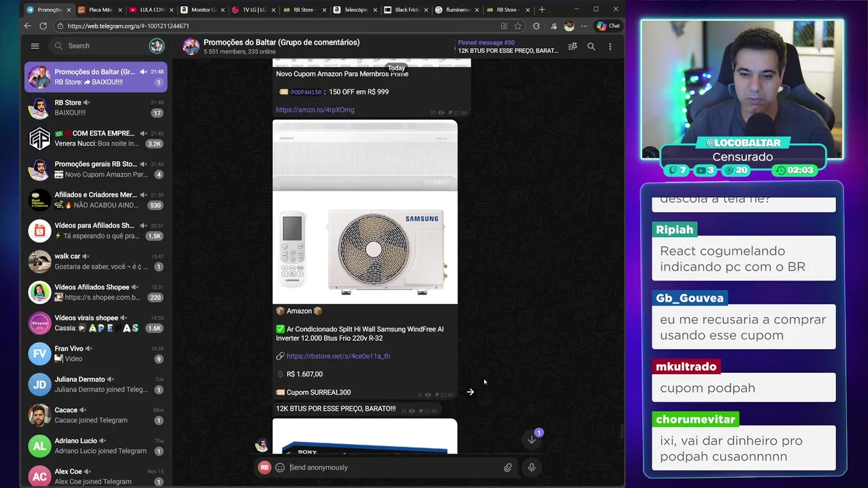Open the Pinned message #50 banner

(508, 47)
